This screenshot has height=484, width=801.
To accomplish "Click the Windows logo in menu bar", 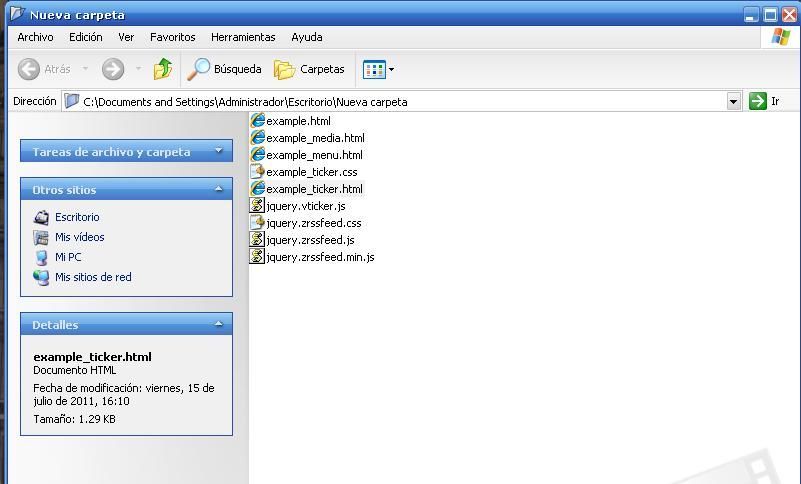I will click(x=781, y=37).
